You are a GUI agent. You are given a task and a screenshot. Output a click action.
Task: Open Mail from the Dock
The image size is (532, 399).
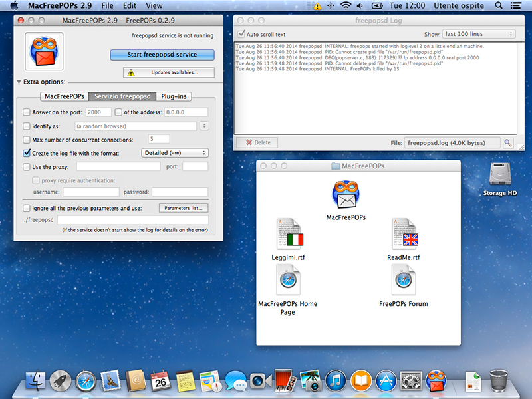tap(110, 381)
